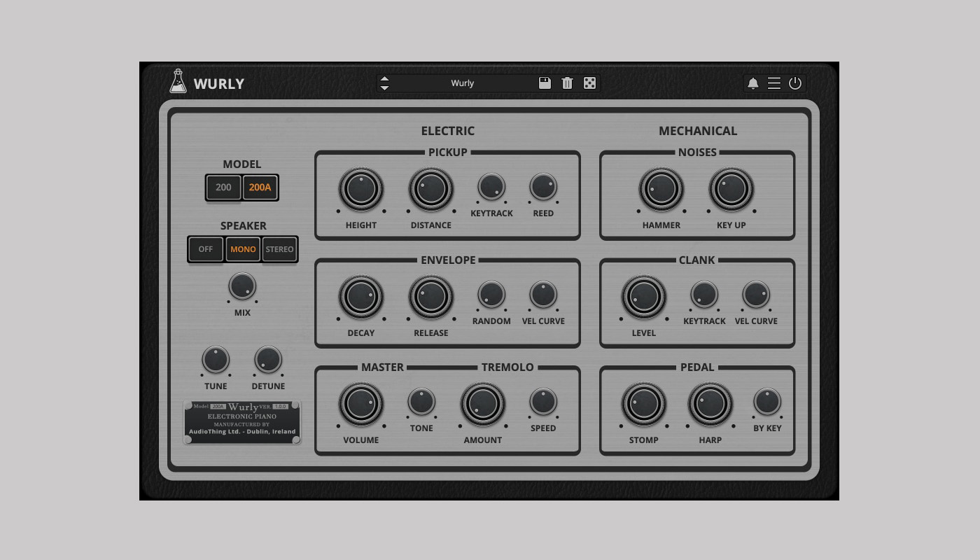Click the envelope RANDOM knob

tap(491, 295)
